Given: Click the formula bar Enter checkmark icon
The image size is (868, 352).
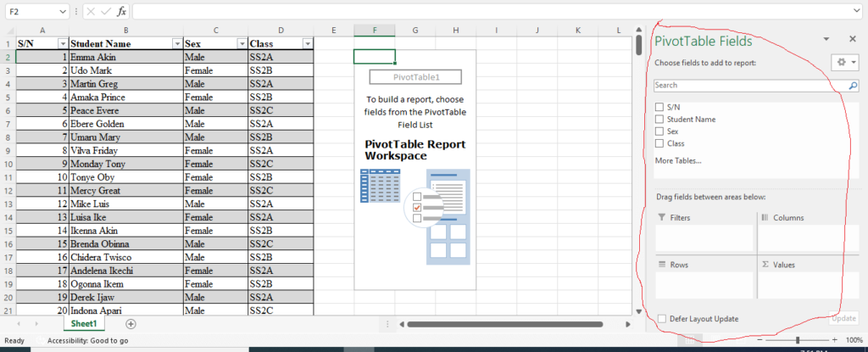Looking at the screenshot, I should pos(106,11).
